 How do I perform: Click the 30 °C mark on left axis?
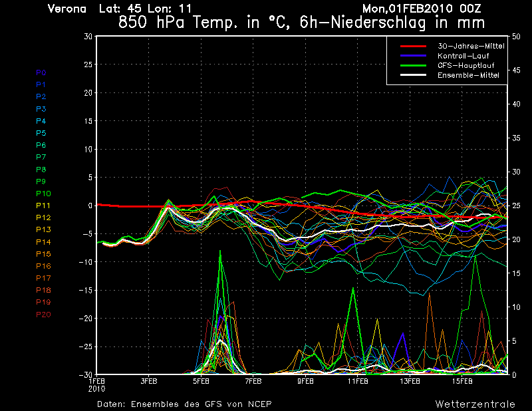click(x=88, y=37)
